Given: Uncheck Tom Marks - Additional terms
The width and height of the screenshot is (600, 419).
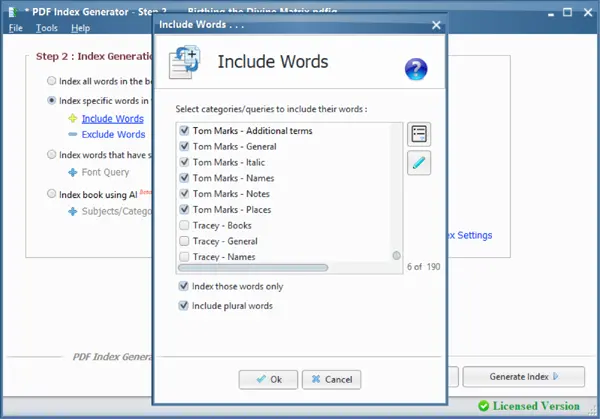Looking at the screenshot, I should coord(184,130).
